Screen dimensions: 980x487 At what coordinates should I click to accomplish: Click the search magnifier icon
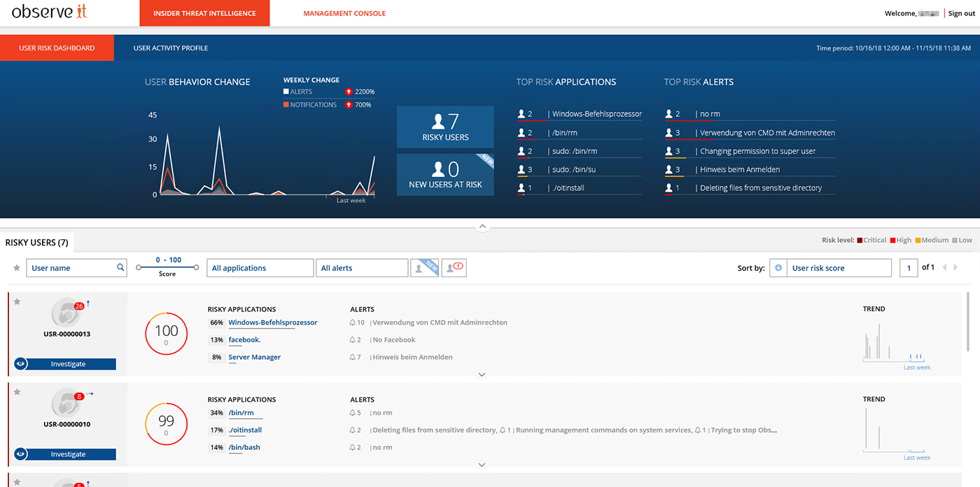pyautogui.click(x=120, y=267)
